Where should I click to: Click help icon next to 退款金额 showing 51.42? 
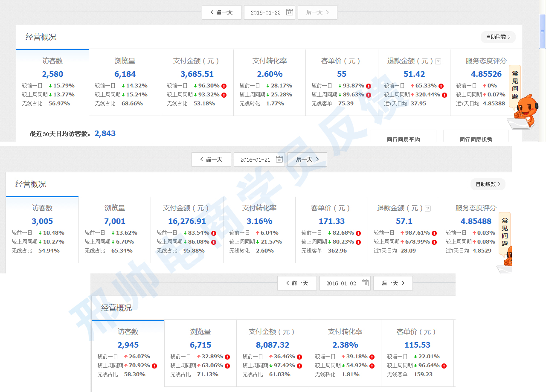[x=438, y=61]
